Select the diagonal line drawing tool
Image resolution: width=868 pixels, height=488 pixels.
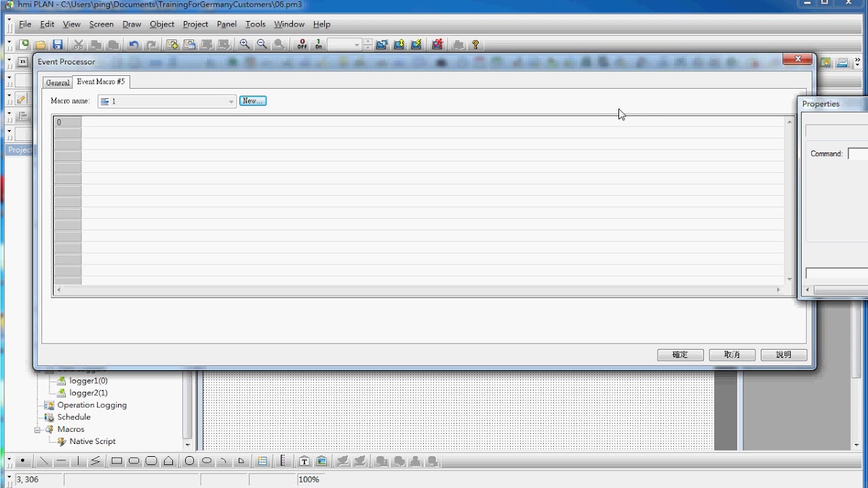point(44,461)
